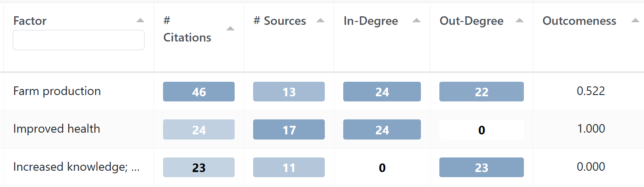The image size is (644, 187).
Task: Click Increased knowledge out-degree badge 23
Action: (481, 167)
